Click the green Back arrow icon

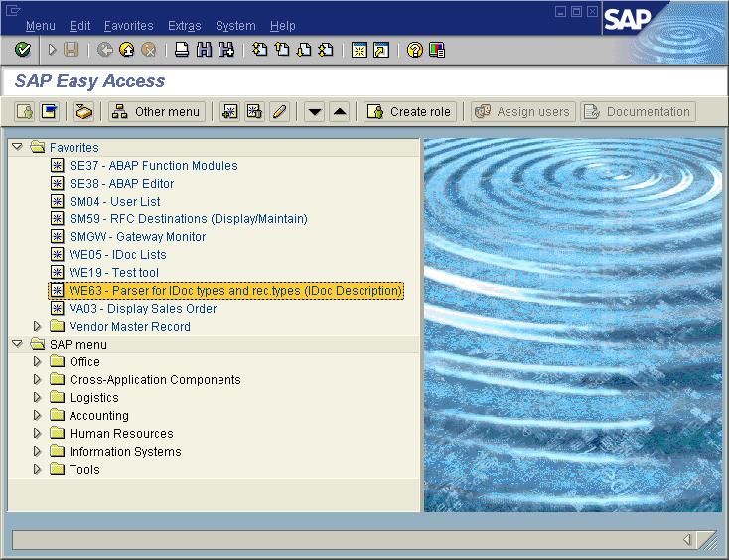tap(105, 50)
